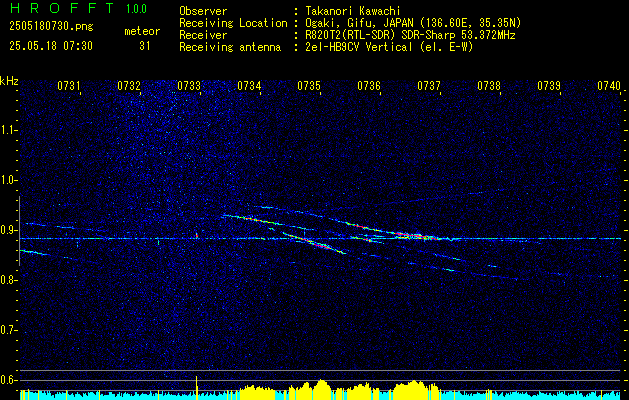Viewport: 629px width, 400px height.
Task: Click the Receiving Location label
Action: point(233,23)
